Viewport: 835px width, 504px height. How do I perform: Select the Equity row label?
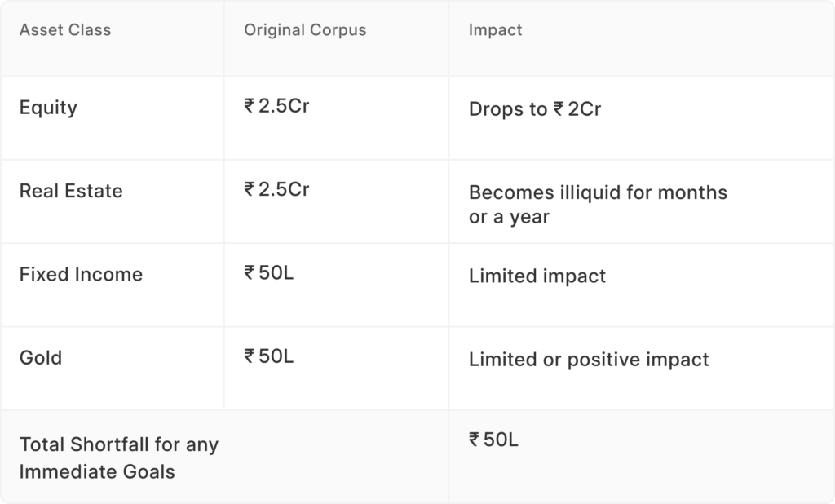pyautogui.click(x=48, y=108)
